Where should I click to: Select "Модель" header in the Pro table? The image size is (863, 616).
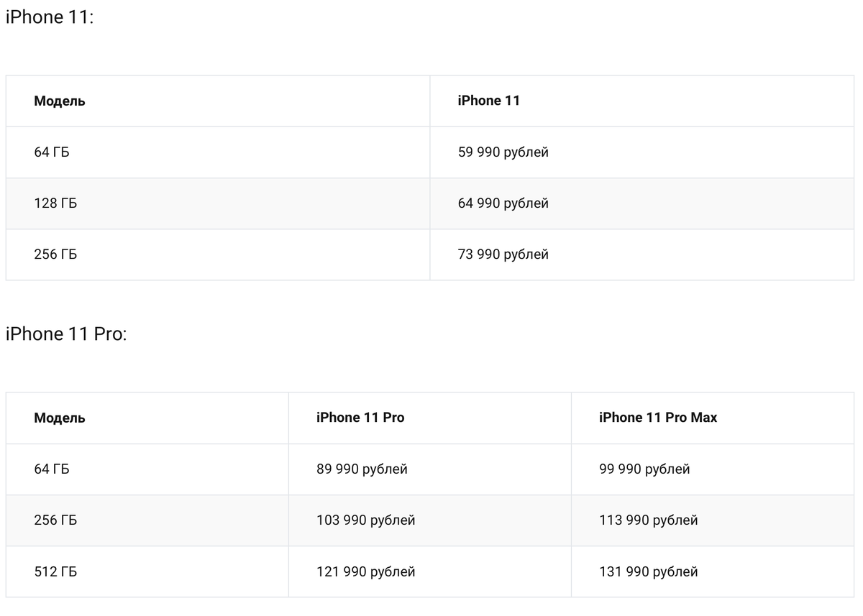click(x=60, y=418)
